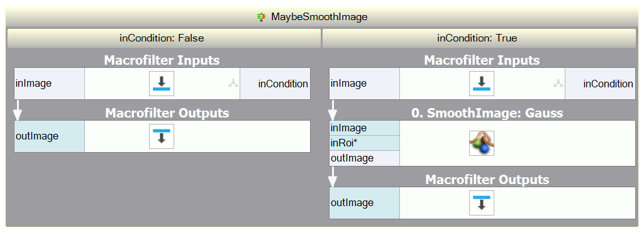Click the SmoothImage Gauss filter icon
Screen dimensions: 644x235
482,143
